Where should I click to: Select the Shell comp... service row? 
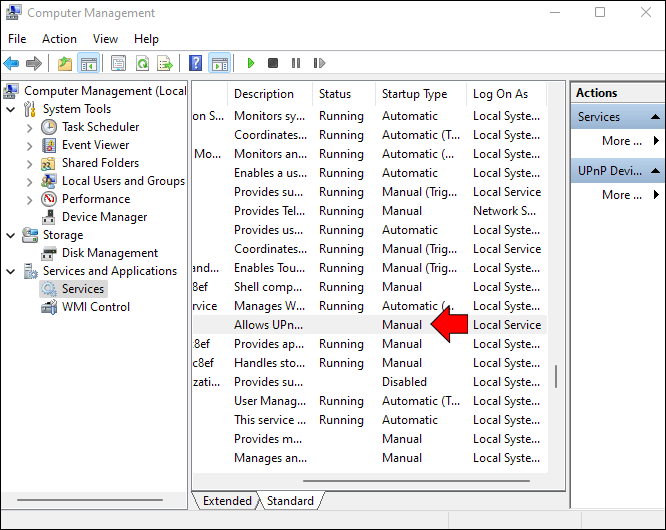[370, 287]
